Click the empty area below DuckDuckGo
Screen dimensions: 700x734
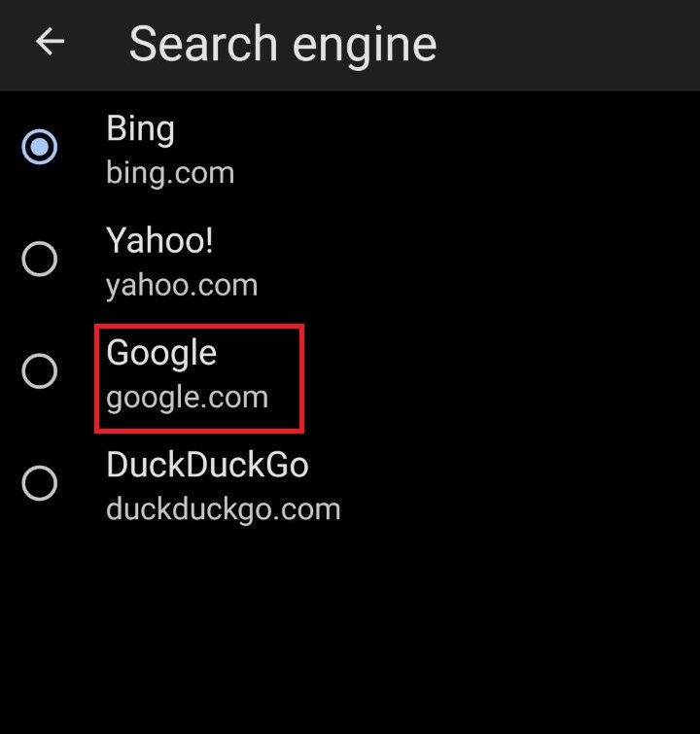[x=350, y=632]
